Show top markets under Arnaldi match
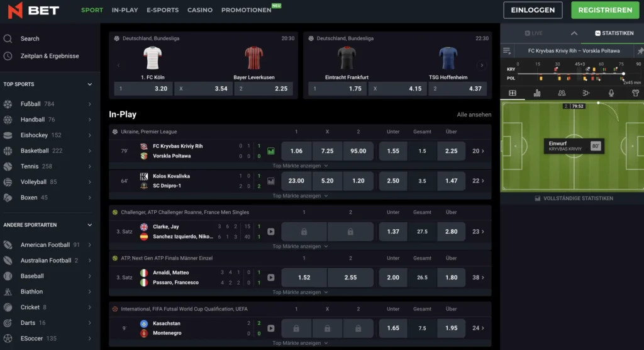644x350 pixels. click(300, 293)
